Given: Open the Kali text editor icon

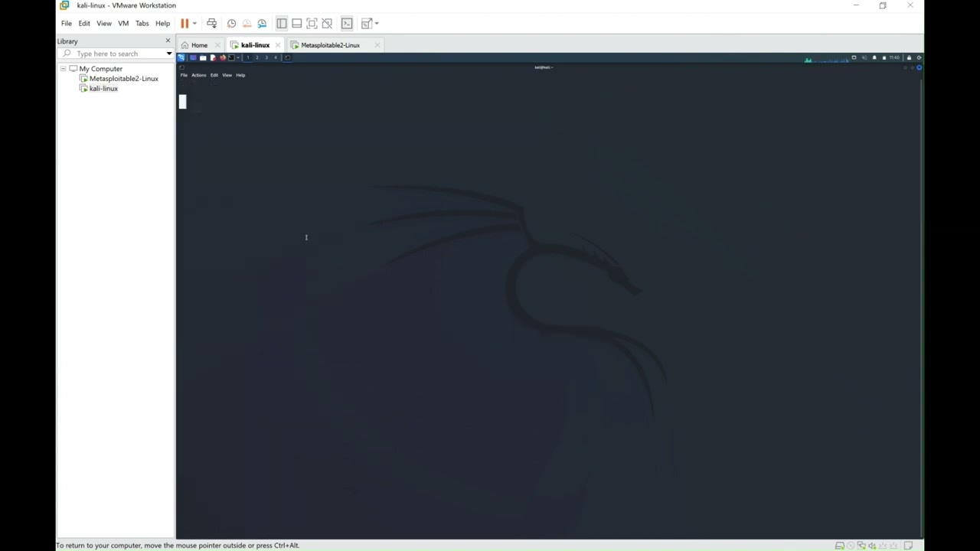Looking at the screenshot, I should pos(213,57).
